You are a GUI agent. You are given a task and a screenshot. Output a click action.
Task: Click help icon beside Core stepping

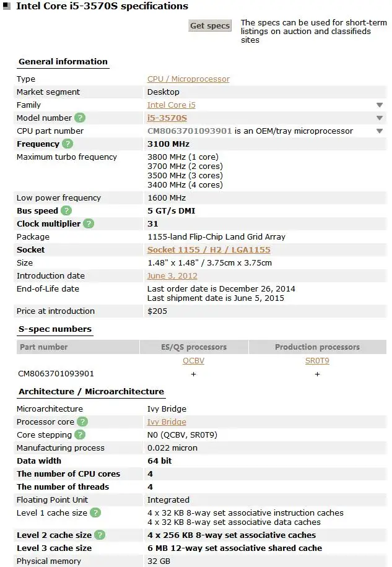point(81,435)
